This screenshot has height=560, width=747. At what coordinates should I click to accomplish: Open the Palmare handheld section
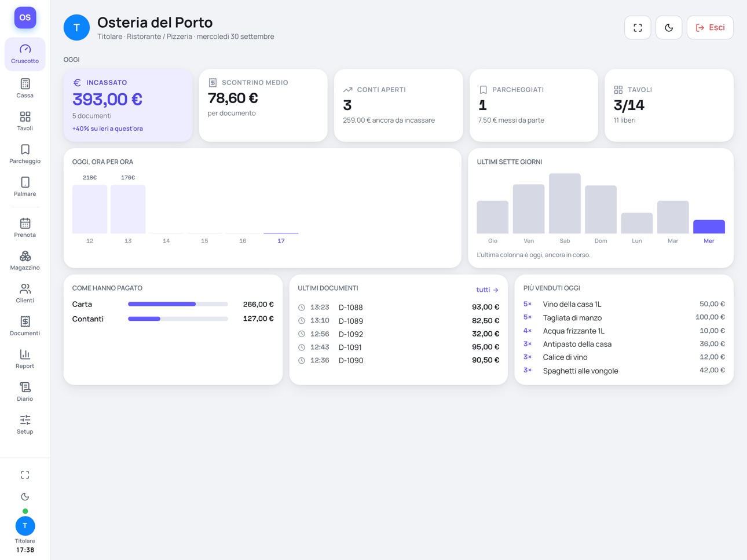[x=25, y=186]
